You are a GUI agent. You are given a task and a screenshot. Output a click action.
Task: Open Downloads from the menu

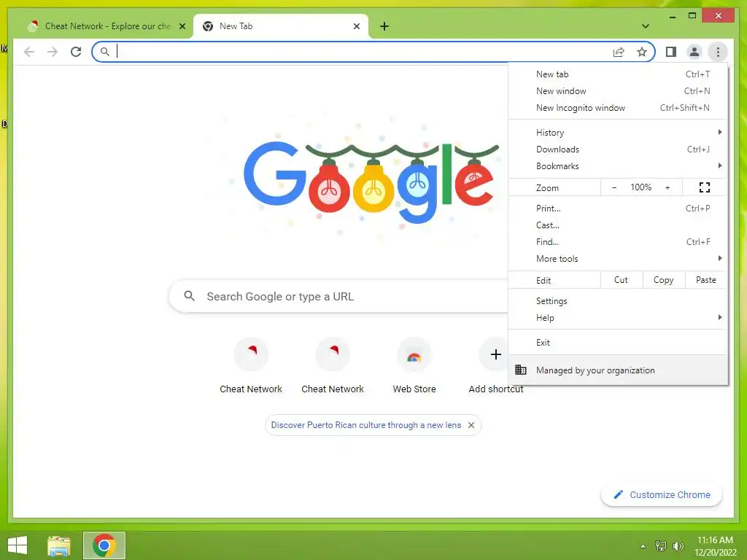pyautogui.click(x=618, y=149)
